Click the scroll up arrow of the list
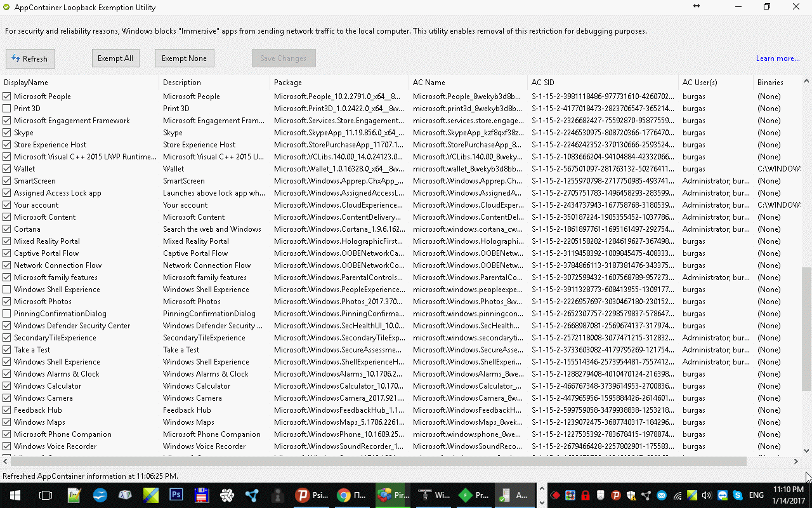Image resolution: width=812 pixels, height=508 pixels. tap(806, 81)
